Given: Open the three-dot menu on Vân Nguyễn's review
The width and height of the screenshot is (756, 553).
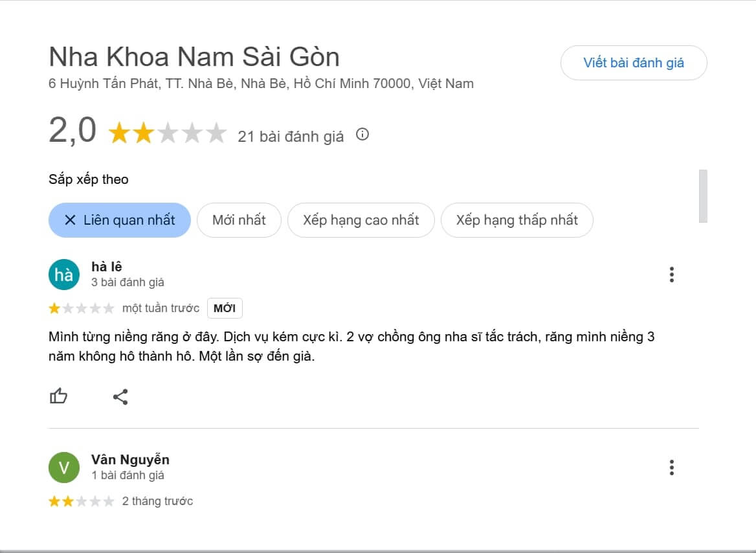Looking at the screenshot, I should click(671, 468).
